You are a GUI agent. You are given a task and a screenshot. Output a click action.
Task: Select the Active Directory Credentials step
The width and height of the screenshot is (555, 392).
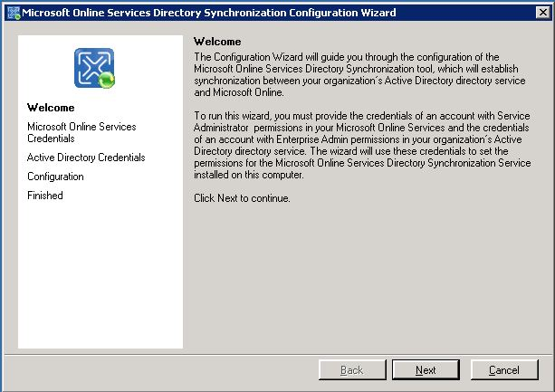point(86,158)
